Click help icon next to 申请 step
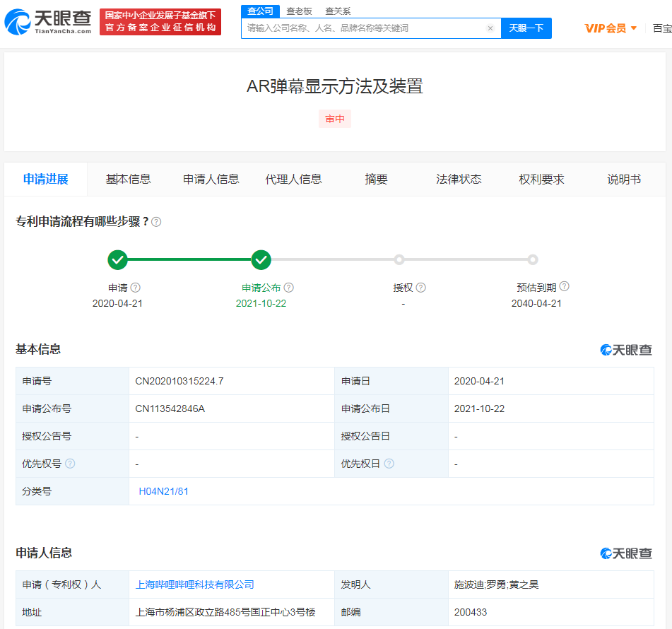The width and height of the screenshot is (672, 629). coord(135,288)
